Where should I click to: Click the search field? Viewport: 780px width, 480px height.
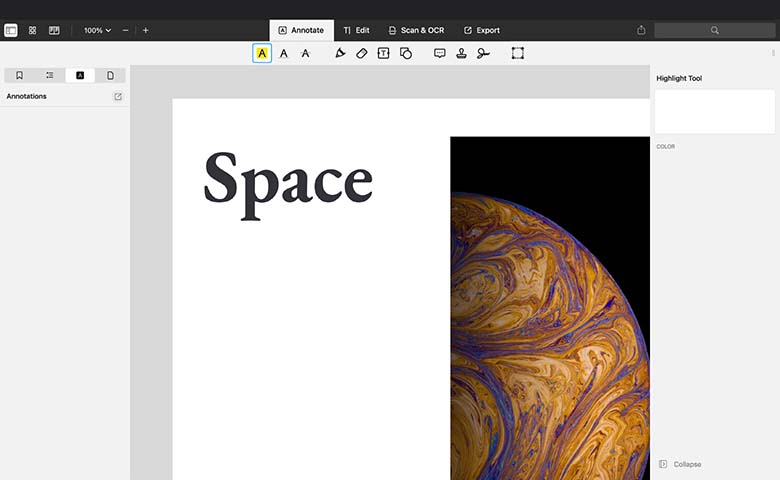click(x=714, y=30)
